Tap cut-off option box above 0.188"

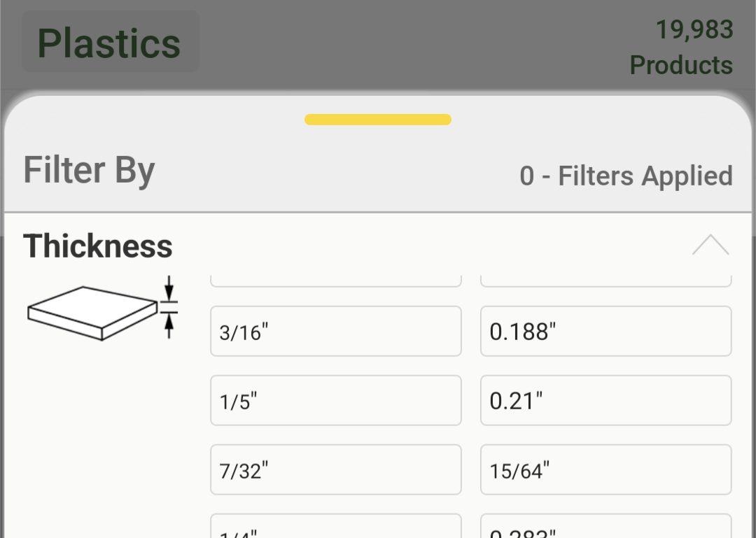pos(605,281)
